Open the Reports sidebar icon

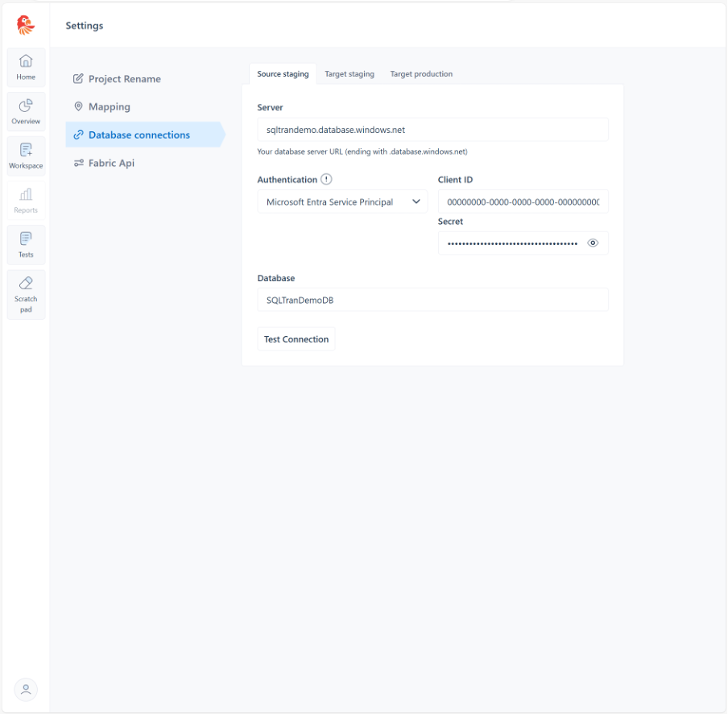[x=26, y=200]
